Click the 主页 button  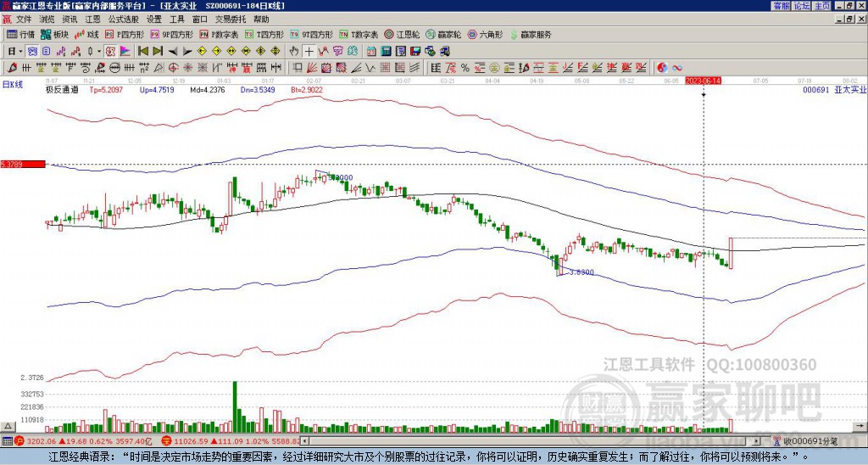[822, 6]
